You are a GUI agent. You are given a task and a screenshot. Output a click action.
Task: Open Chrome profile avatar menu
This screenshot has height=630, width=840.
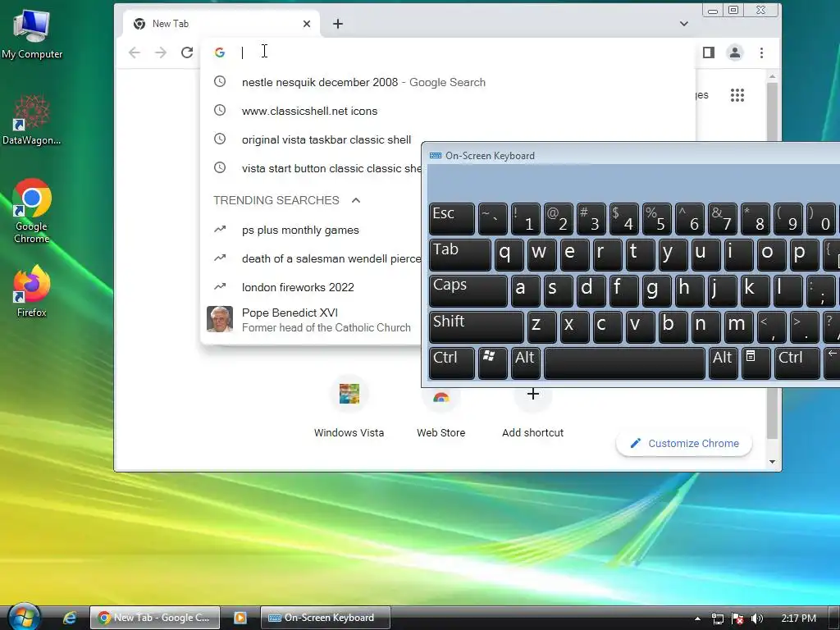point(735,52)
